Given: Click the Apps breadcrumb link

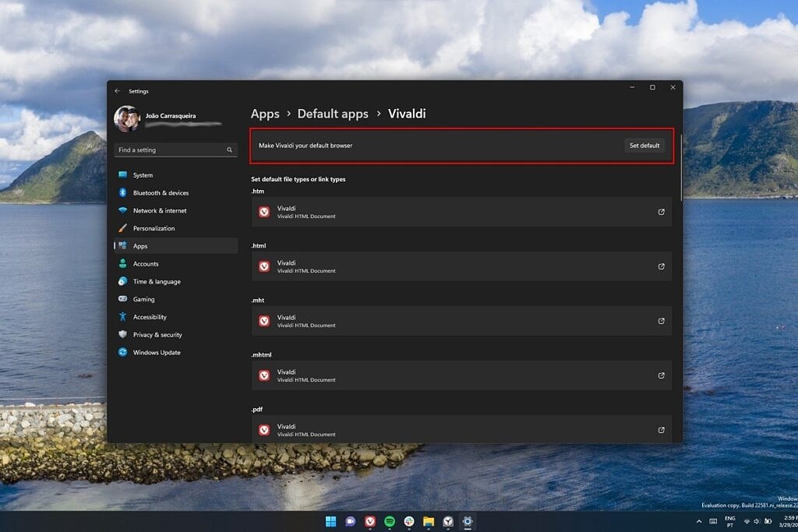Looking at the screenshot, I should coord(265,114).
